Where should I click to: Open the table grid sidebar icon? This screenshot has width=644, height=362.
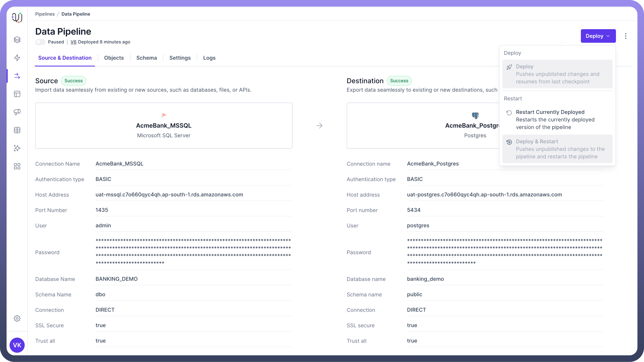(x=17, y=130)
